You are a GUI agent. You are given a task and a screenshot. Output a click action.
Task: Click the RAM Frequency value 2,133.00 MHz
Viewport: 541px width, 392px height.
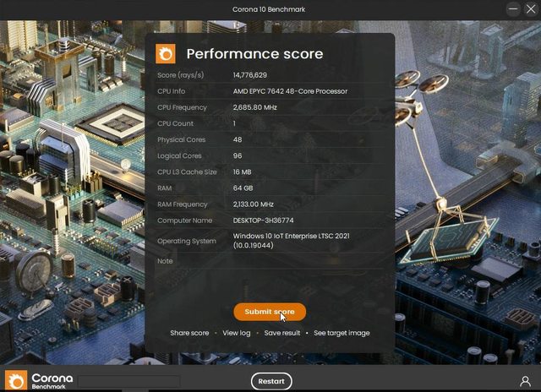click(x=254, y=204)
